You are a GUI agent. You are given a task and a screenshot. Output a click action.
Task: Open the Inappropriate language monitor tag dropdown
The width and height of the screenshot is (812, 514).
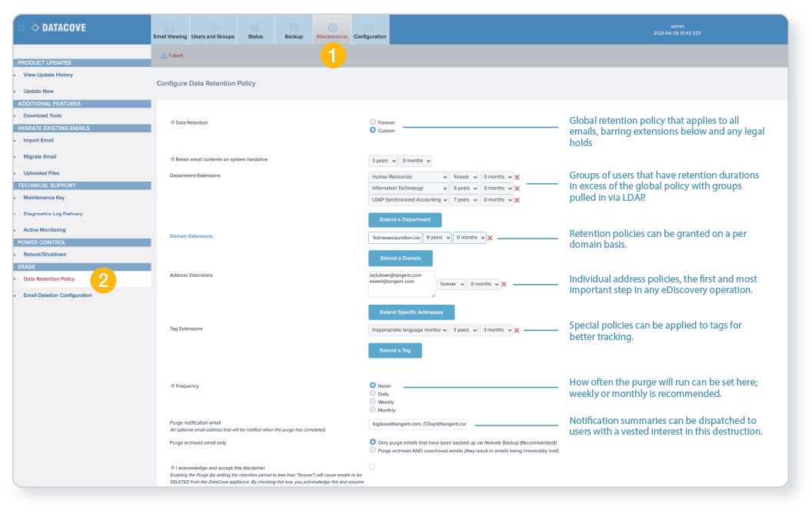[x=408, y=329]
